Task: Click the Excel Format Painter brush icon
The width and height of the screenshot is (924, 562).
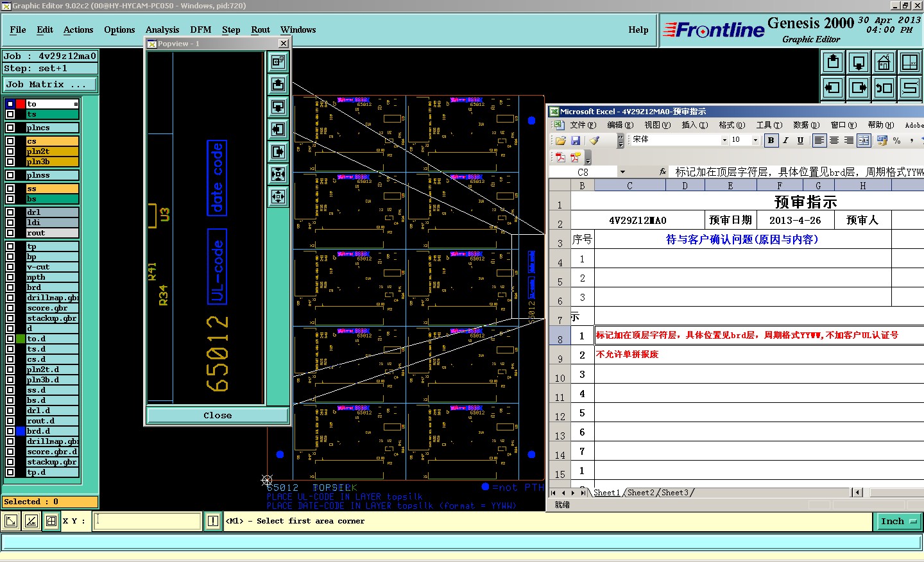Action: click(x=595, y=140)
